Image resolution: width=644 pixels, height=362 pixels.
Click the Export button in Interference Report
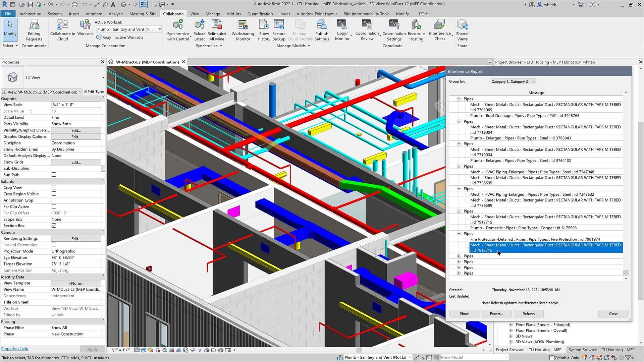496,313
